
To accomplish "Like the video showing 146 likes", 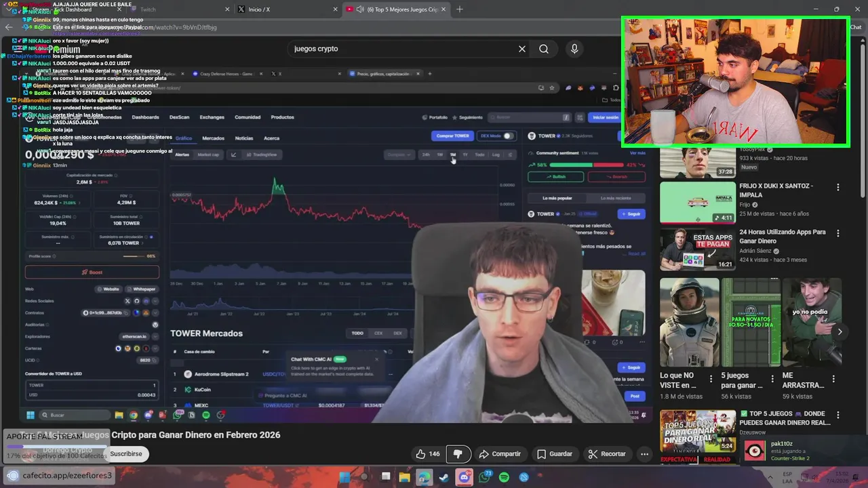I will [427, 454].
